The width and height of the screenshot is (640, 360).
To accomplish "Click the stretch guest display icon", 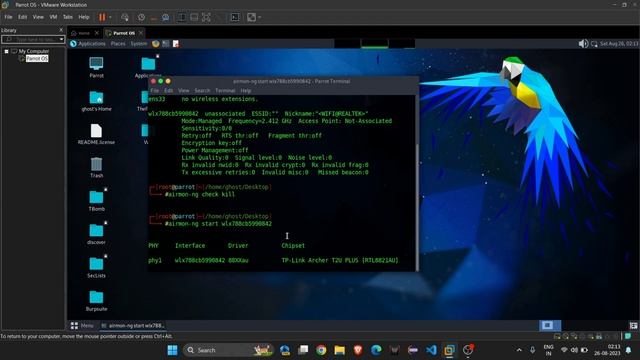I will click(x=251, y=17).
